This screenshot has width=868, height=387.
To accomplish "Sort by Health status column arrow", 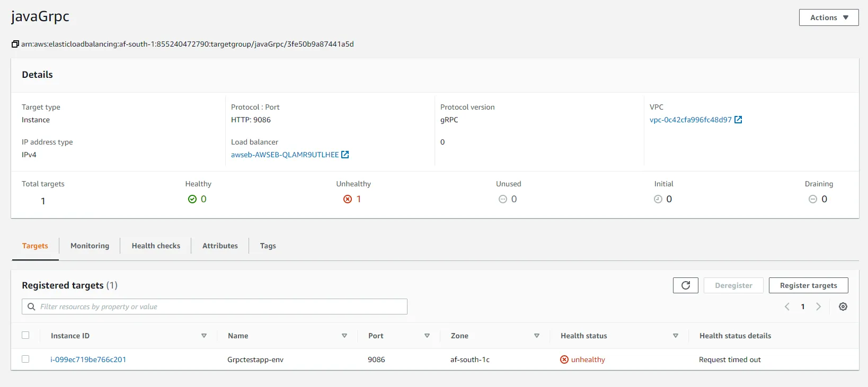I will [x=675, y=336].
